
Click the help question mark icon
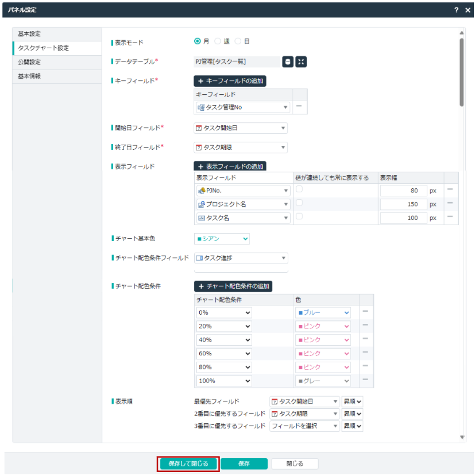(x=456, y=10)
